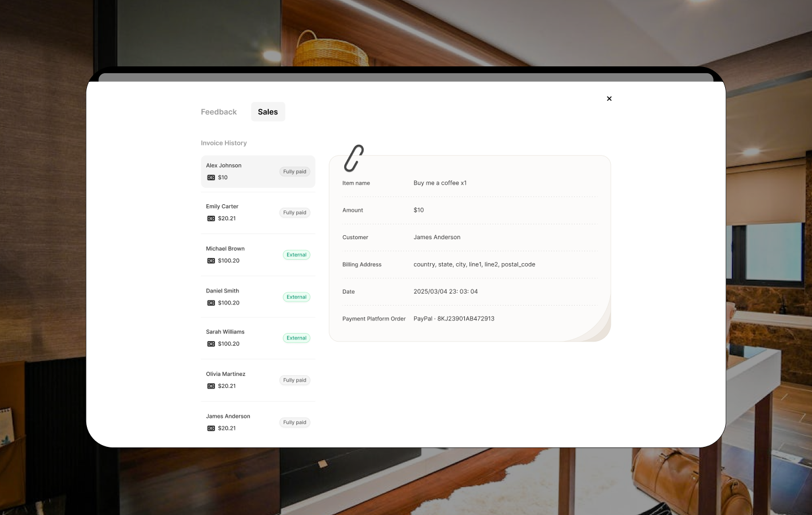Select Daniel Smith's invoice from the history list
The image size is (812, 515).
[x=258, y=296]
